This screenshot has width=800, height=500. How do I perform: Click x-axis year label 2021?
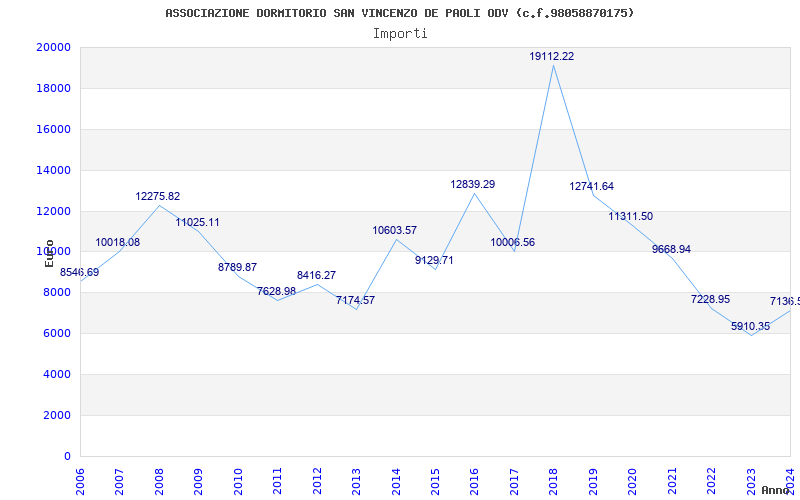tap(672, 482)
